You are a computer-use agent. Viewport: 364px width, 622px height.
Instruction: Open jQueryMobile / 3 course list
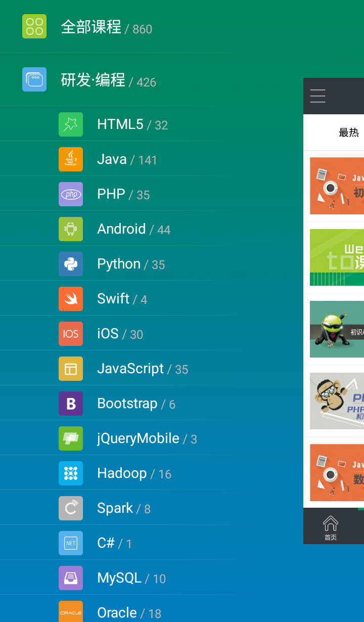(x=147, y=438)
